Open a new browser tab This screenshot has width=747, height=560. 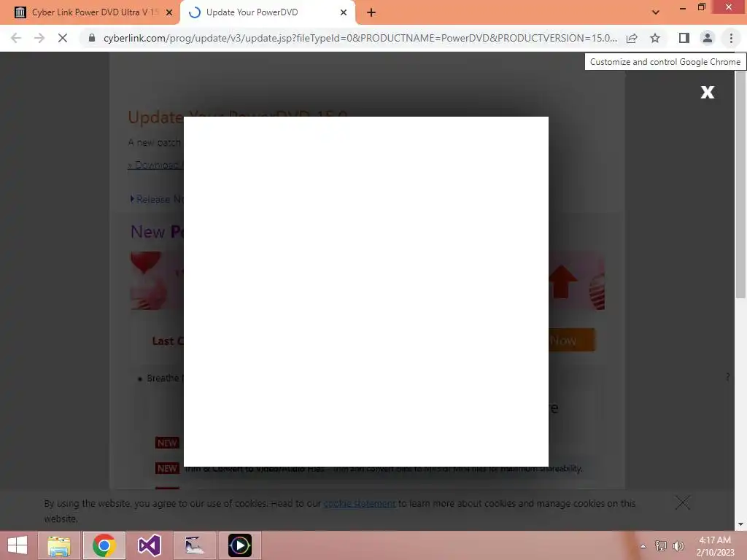371,13
